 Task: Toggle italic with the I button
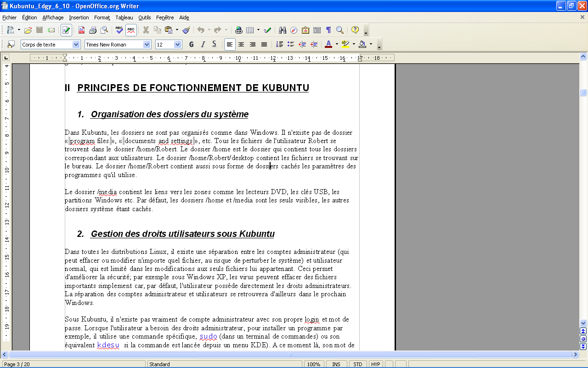203,44
